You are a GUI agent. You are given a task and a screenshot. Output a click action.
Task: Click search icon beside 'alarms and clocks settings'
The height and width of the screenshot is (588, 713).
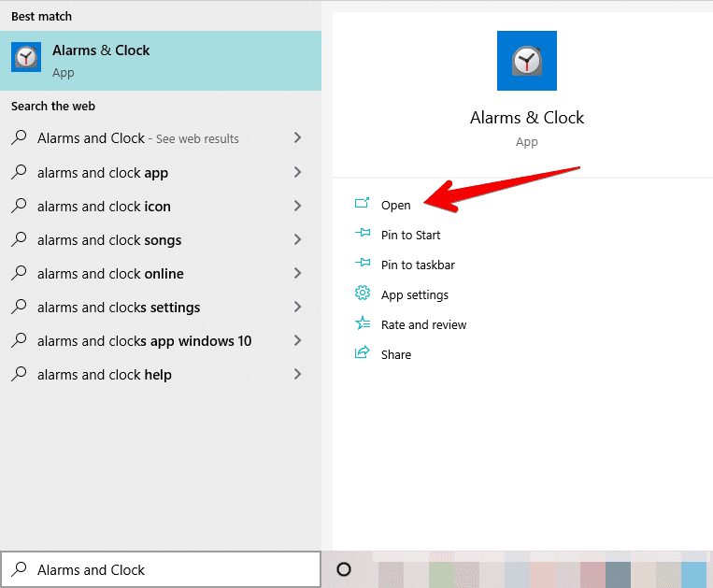[x=19, y=307]
